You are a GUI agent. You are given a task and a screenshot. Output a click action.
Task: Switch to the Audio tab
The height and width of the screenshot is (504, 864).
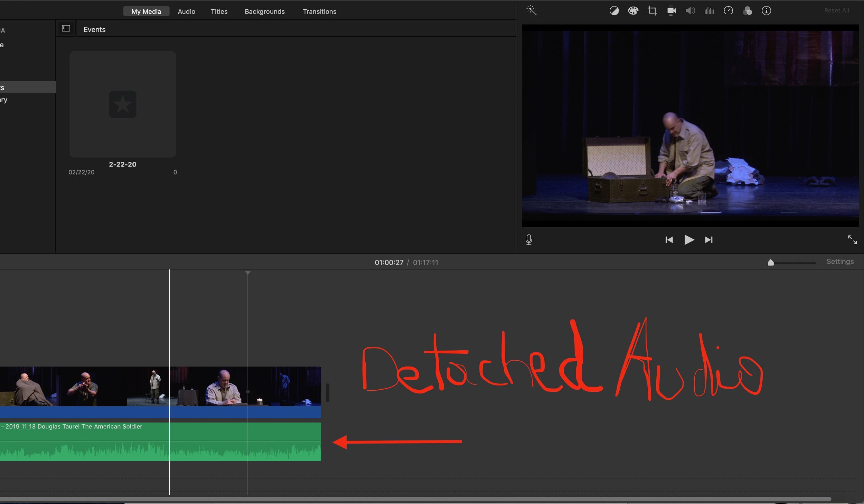pyautogui.click(x=186, y=11)
